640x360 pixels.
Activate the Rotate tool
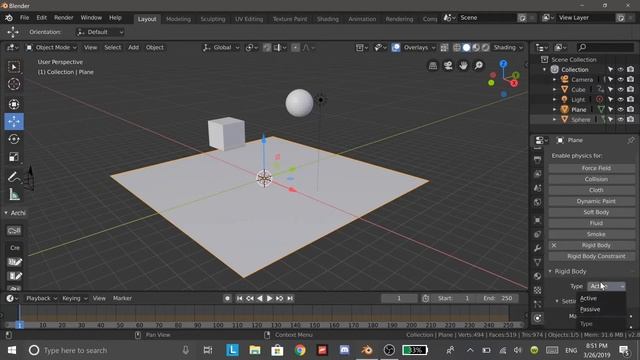14,139
